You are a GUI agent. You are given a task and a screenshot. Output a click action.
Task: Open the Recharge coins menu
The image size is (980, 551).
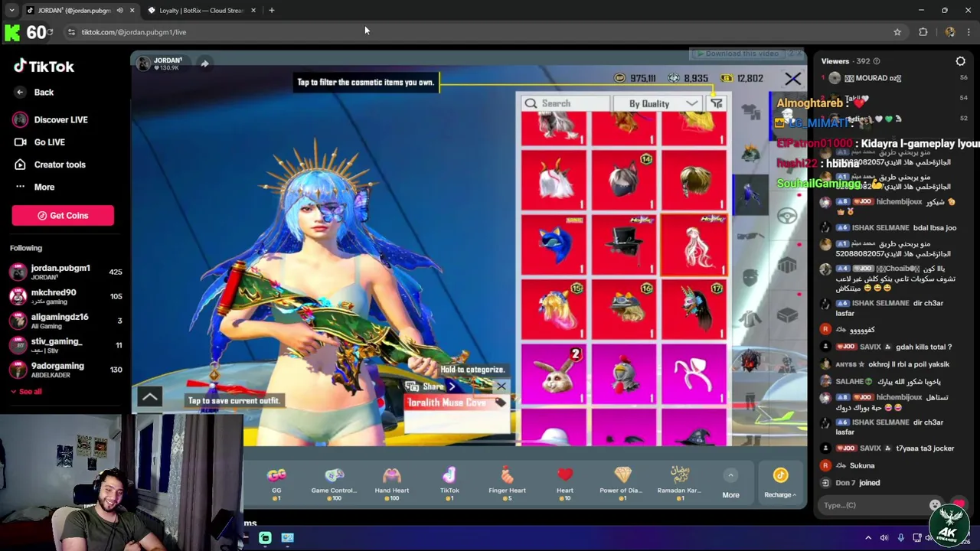pos(780,484)
